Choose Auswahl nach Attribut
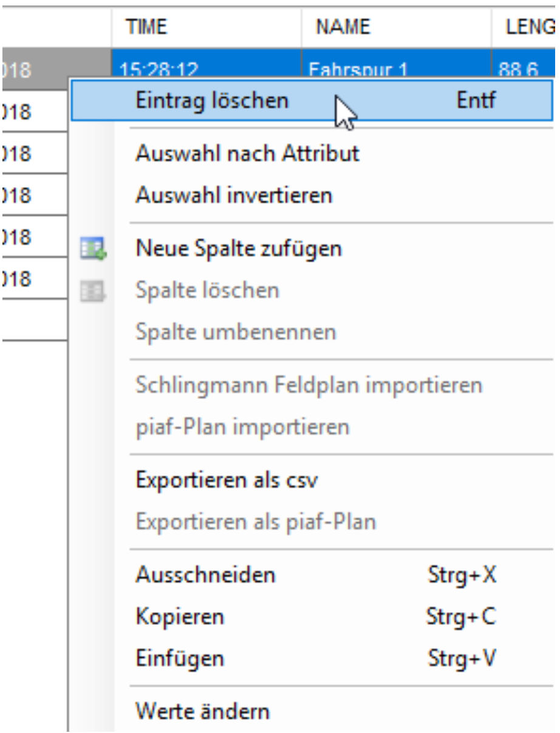Image resolution: width=560 pixels, height=733 pixels. [x=247, y=154]
